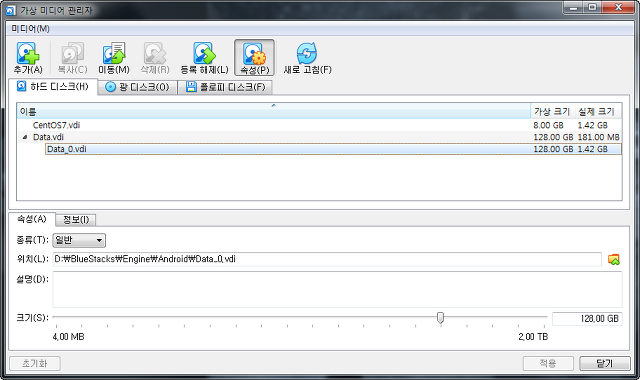Click the browse folder icon next to location field
640x380 pixels.
[x=613, y=259]
